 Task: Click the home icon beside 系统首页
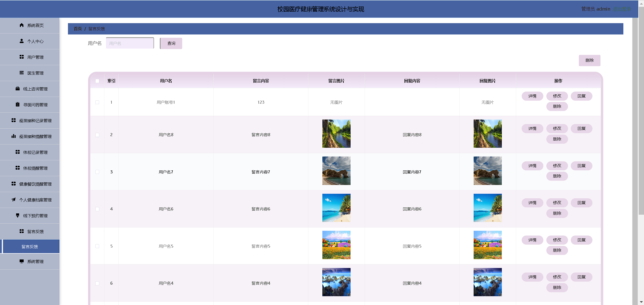pos(22,25)
